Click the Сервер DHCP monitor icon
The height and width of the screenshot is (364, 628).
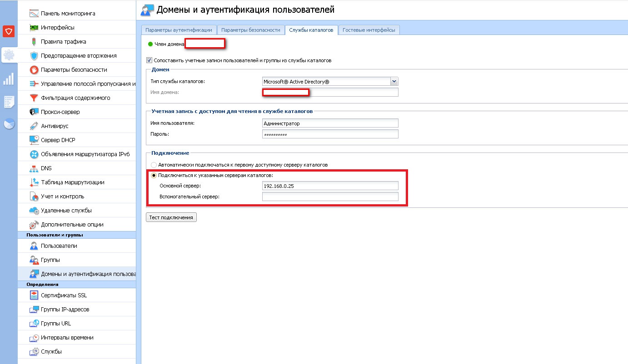click(x=34, y=140)
